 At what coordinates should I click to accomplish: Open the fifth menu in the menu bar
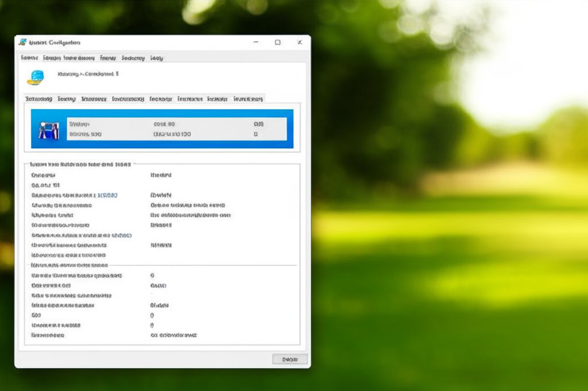coord(133,58)
